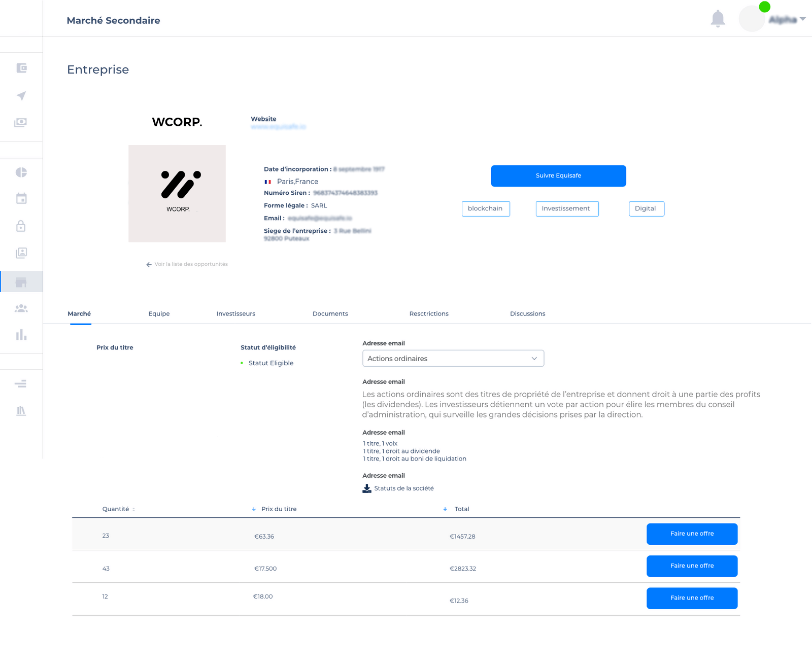Click the WCORP company logo thumbnail

[x=177, y=193]
